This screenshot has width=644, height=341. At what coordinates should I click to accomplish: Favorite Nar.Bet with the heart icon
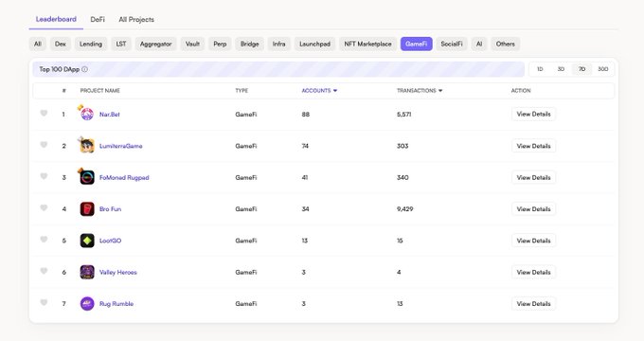point(44,114)
